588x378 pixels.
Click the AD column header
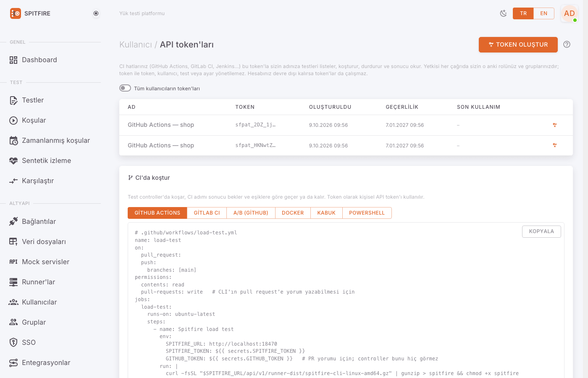coord(131,107)
